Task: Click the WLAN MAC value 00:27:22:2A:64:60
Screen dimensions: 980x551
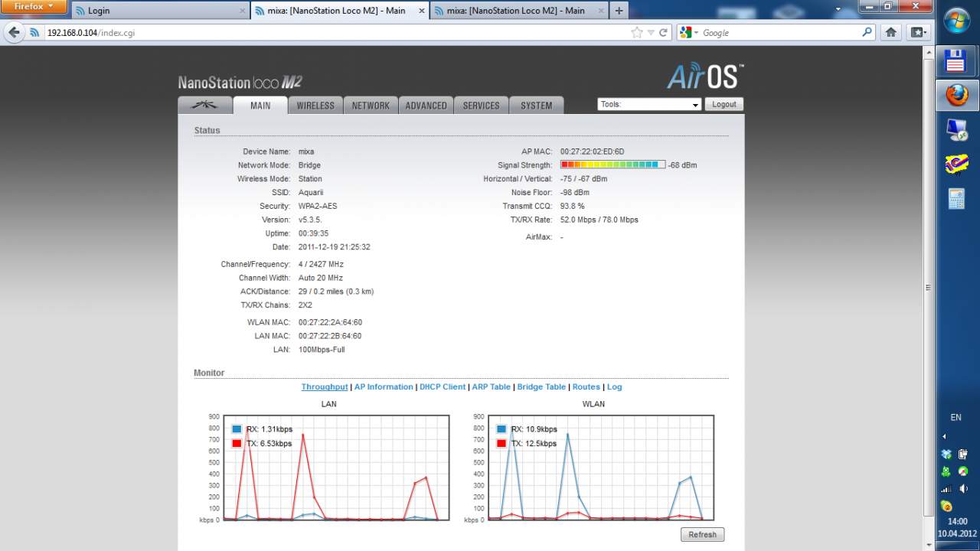Action: pyautogui.click(x=330, y=323)
